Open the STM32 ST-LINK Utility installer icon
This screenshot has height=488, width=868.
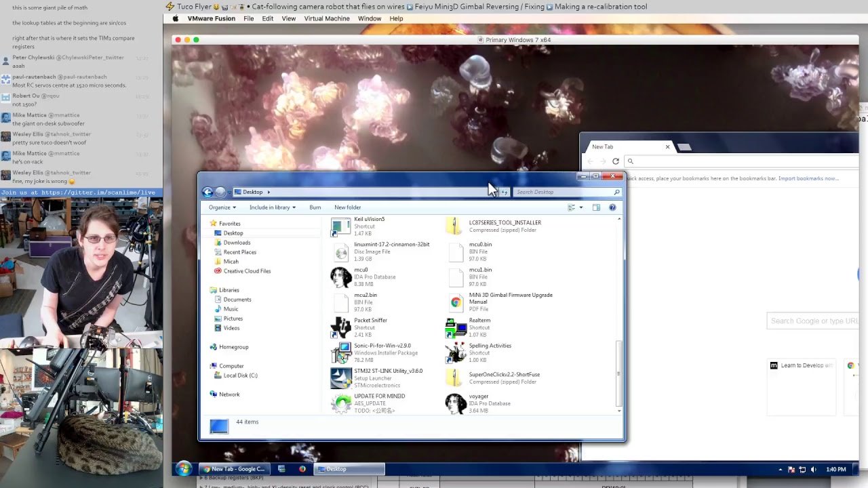click(340, 378)
